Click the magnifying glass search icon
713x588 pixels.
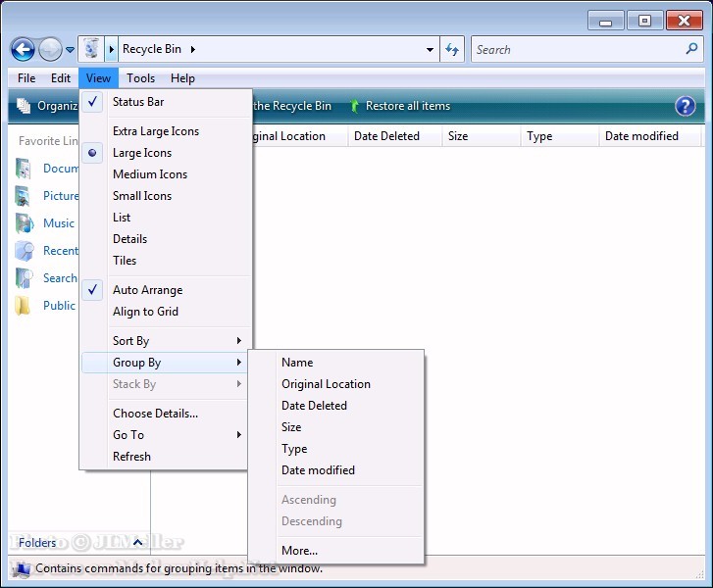click(x=691, y=49)
